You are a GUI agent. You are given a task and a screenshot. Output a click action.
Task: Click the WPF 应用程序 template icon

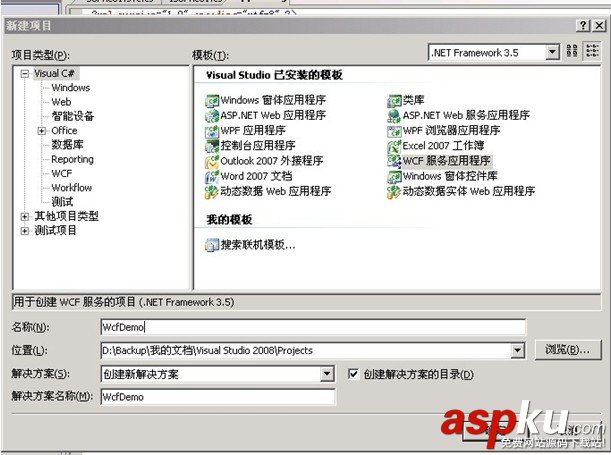[x=212, y=131]
